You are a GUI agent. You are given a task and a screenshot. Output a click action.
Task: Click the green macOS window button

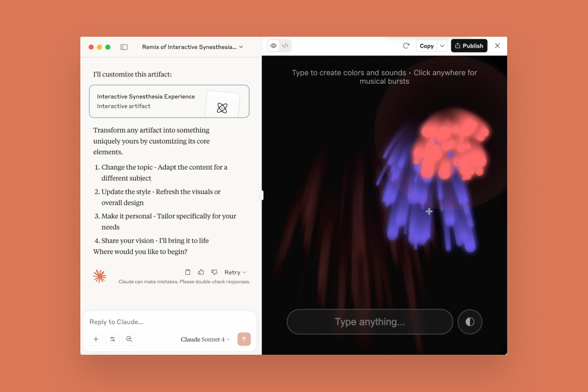[x=108, y=47]
